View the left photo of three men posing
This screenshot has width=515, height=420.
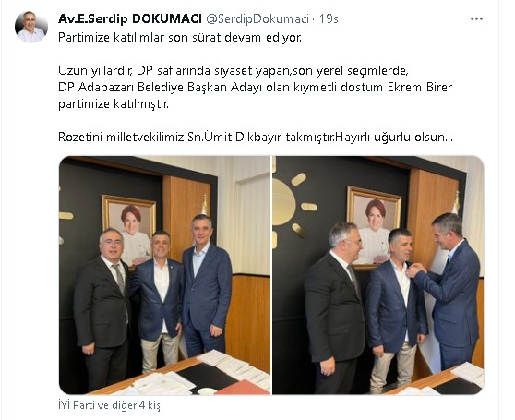pyautogui.click(x=164, y=275)
